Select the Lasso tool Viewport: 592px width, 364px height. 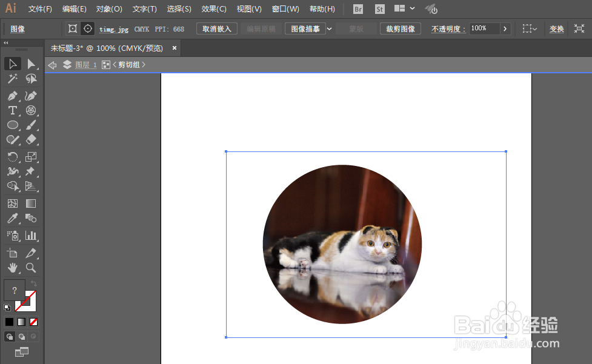(31, 79)
